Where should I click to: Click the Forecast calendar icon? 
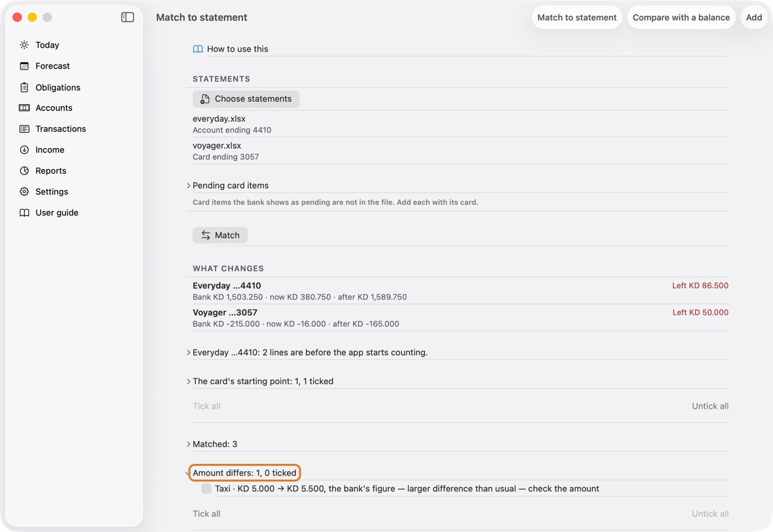click(x=24, y=66)
